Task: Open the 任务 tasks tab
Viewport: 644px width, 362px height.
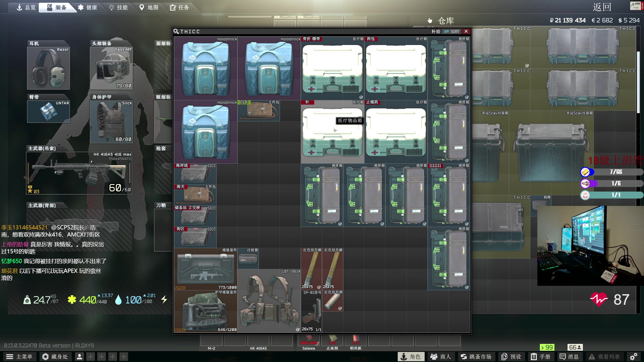Action: (x=180, y=7)
